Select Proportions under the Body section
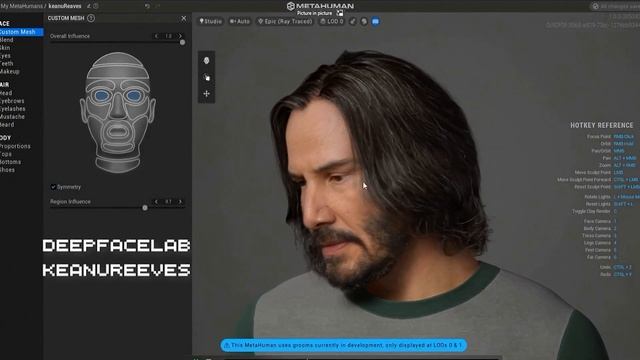The height and width of the screenshot is (360, 640). click(15, 146)
